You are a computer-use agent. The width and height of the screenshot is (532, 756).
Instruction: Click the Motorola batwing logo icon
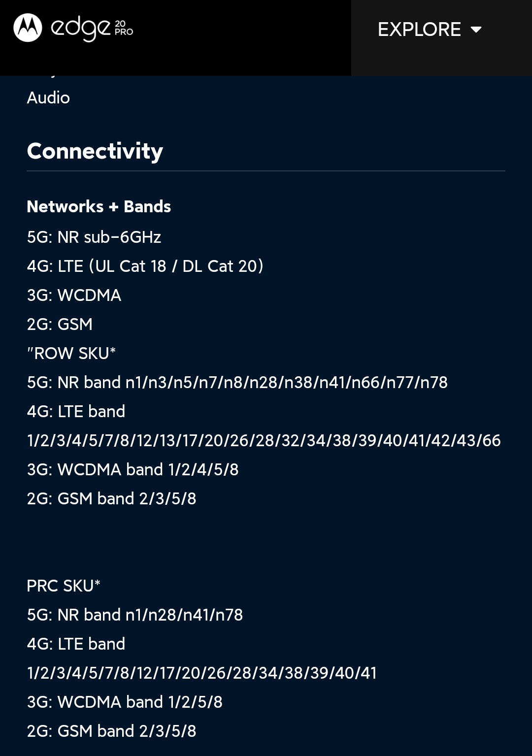28,28
